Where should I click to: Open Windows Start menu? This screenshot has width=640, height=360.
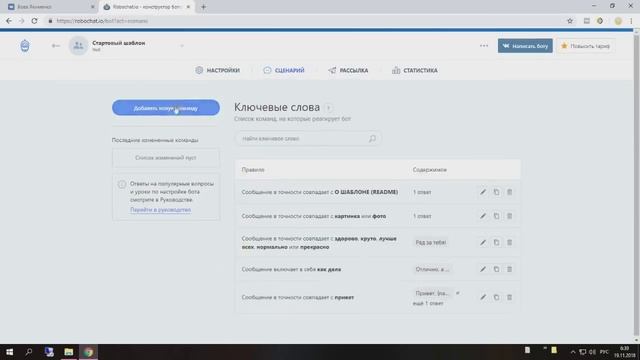coord(9,352)
